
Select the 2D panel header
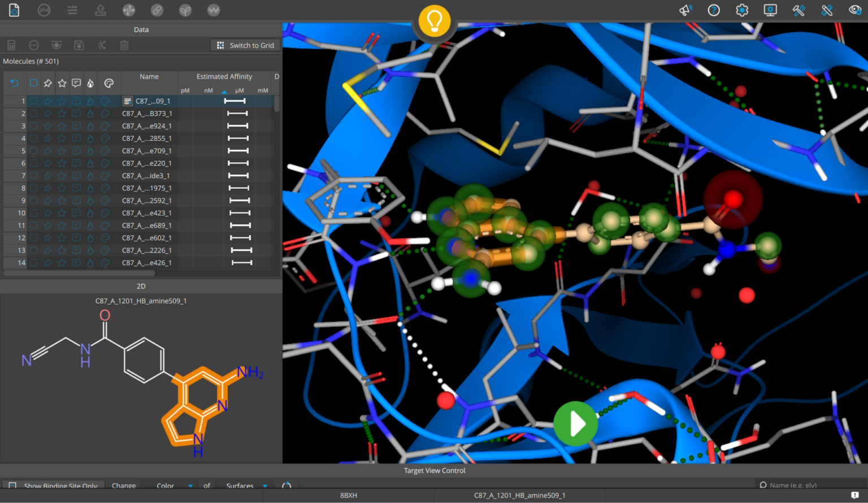141,286
